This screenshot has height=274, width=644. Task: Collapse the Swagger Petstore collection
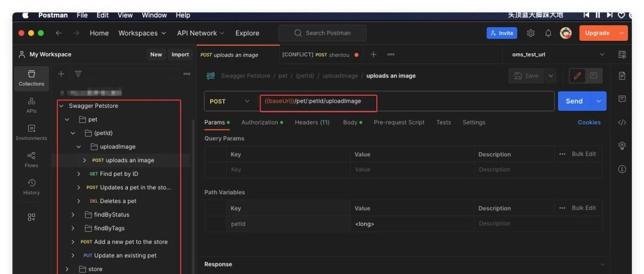61,106
